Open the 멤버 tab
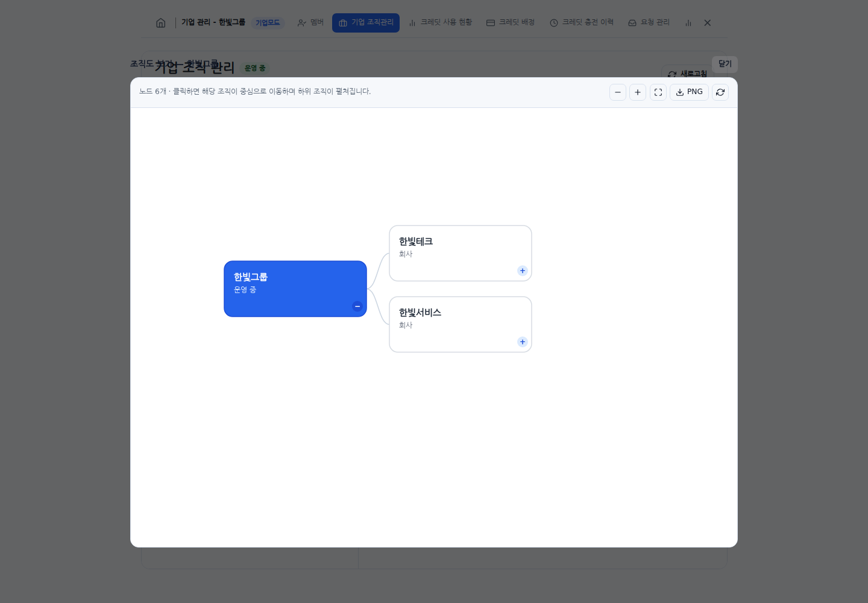The height and width of the screenshot is (603, 868). [x=310, y=23]
